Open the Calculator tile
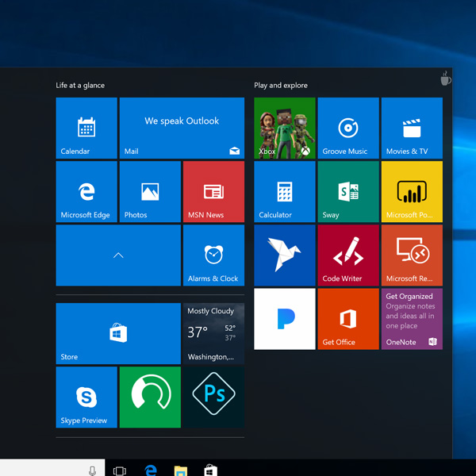Image resolution: width=476 pixels, height=476 pixels. coord(285,191)
